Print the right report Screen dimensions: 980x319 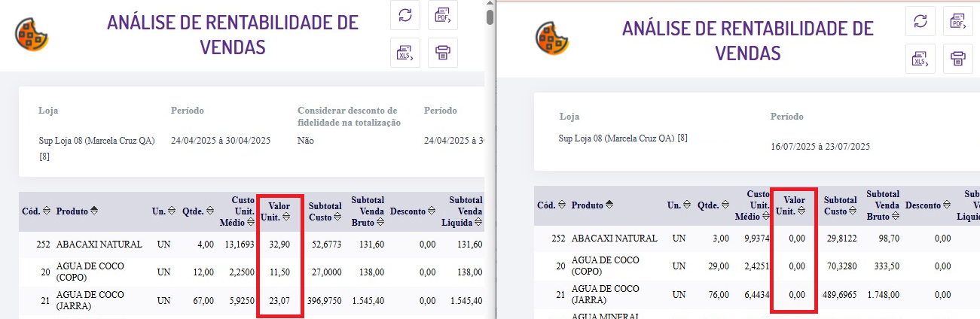click(958, 59)
